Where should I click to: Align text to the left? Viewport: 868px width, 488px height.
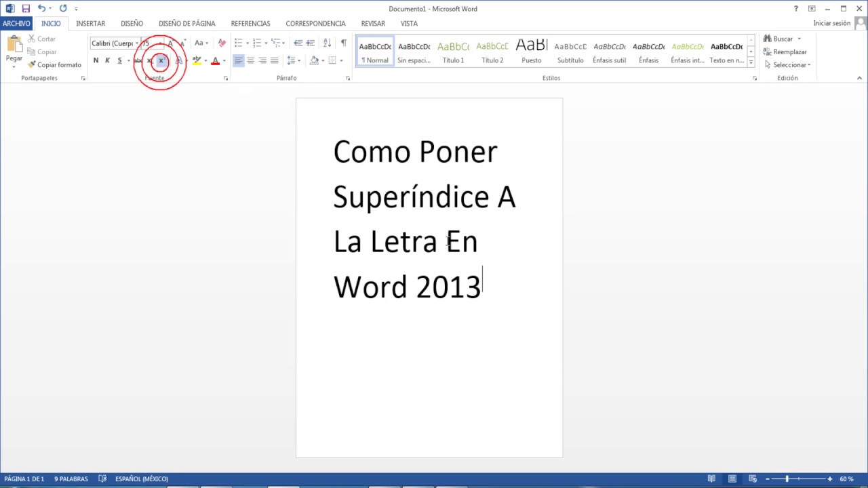[x=239, y=61]
